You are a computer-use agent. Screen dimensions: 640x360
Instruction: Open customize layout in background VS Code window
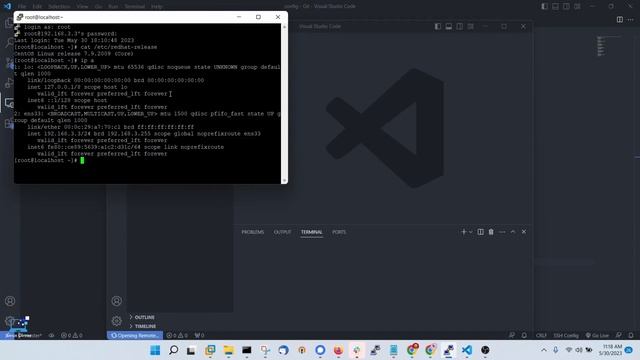point(577,6)
